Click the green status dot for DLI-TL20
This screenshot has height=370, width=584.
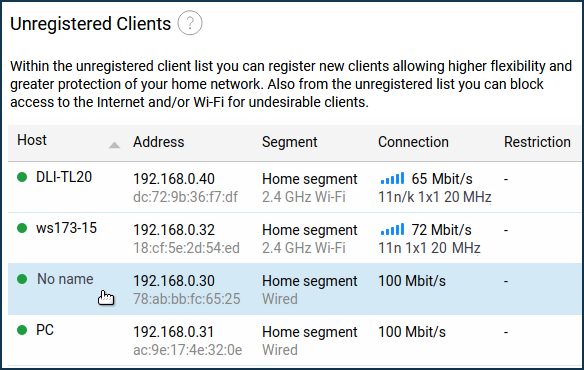click(22, 177)
